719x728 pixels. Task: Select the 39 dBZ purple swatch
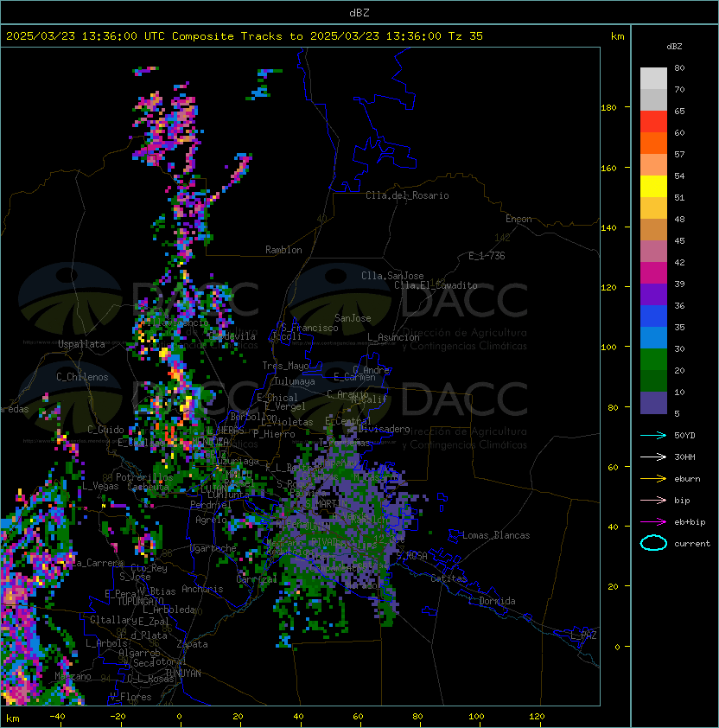[x=653, y=294]
